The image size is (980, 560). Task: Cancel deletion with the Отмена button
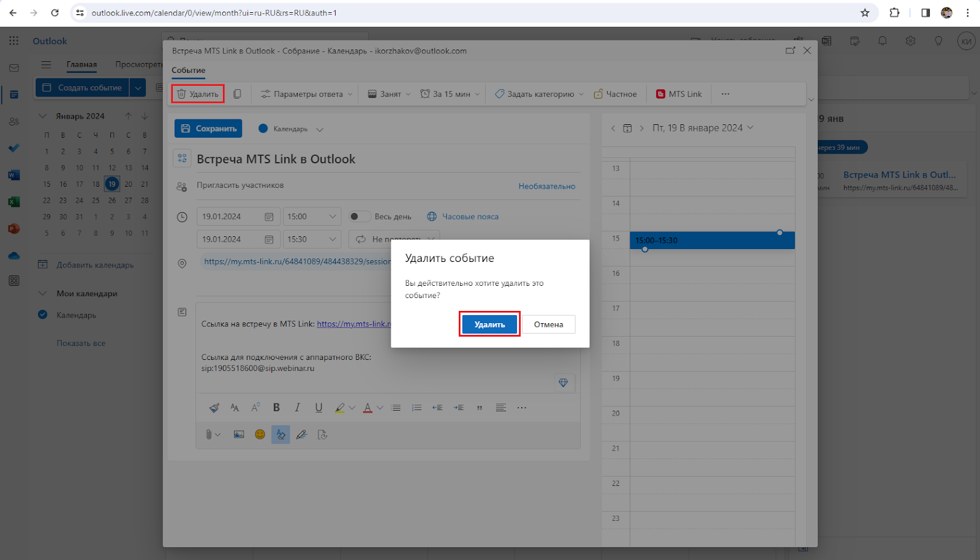[x=548, y=324]
